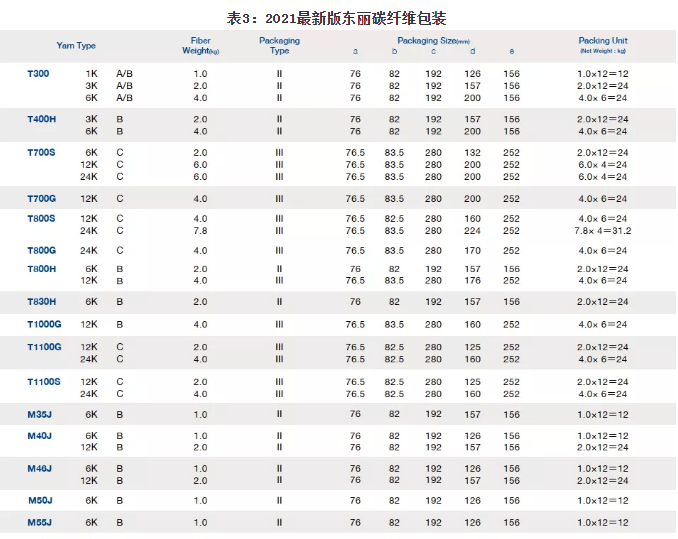The image size is (678, 539).
Task: Click e value 156 in T830H row
Action: point(512,302)
